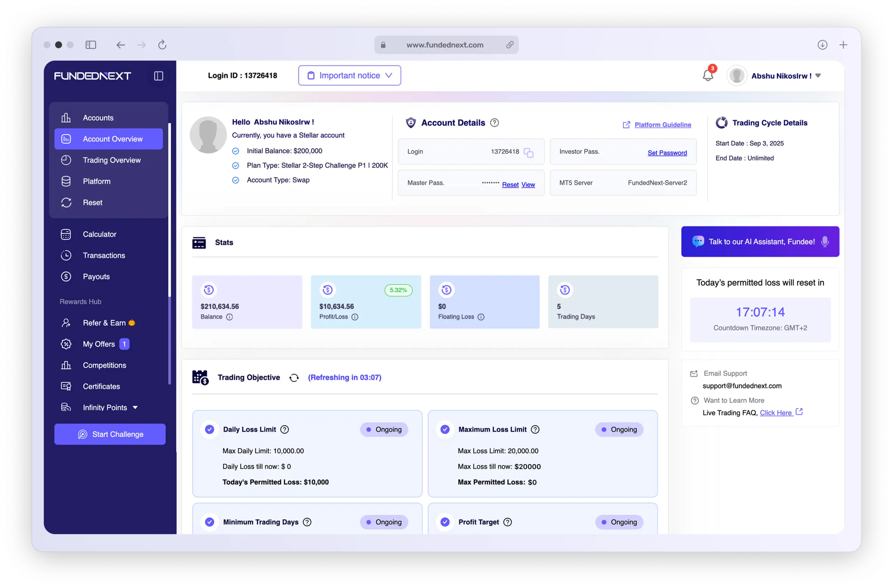Go to Trading Overview

(x=108, y=160)
